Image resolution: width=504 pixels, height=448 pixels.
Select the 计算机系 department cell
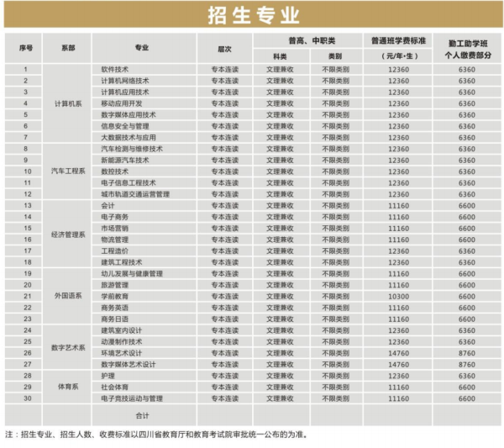pos(67,103)
